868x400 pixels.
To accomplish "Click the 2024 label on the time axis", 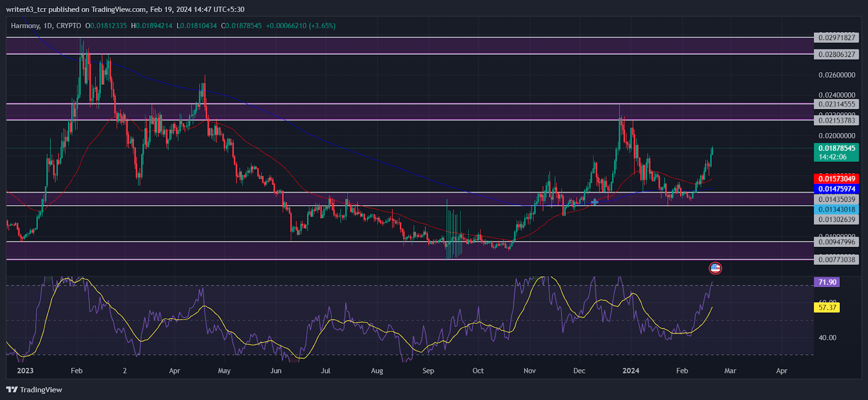I will click(631, 371).
